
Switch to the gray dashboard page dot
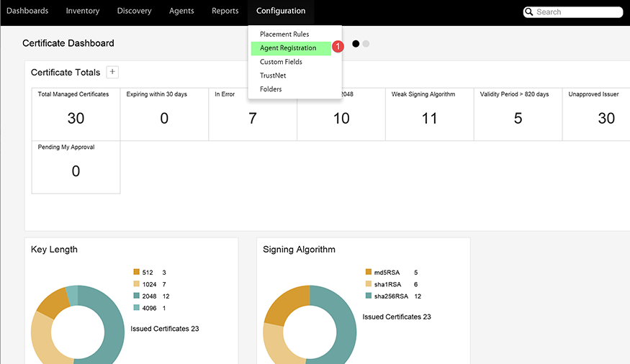click(366, 44)
